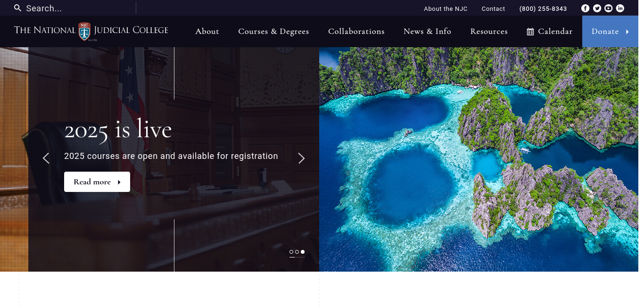
Task: Open the NJC Facebook page icon
Action: click(x=585, y=8)
